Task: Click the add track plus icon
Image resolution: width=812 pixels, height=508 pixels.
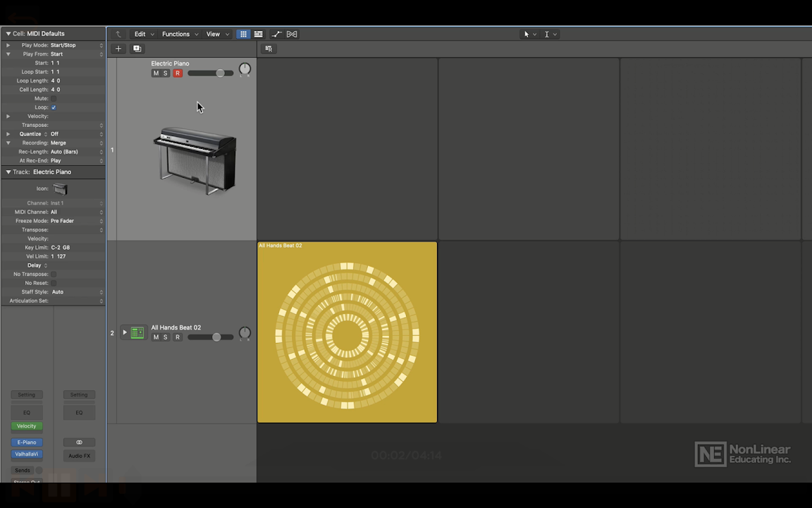Action: click(x=118, y=49)
